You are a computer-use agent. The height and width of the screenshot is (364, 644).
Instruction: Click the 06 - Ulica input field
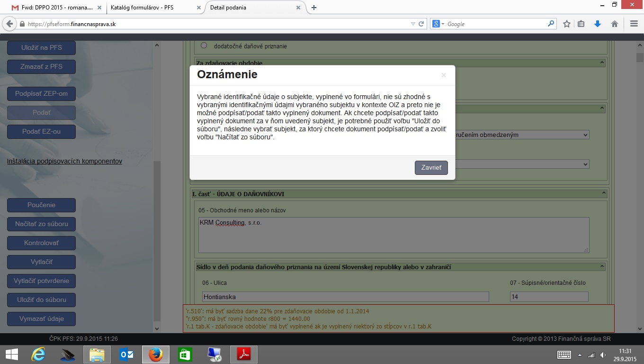[x=345, y=297]
